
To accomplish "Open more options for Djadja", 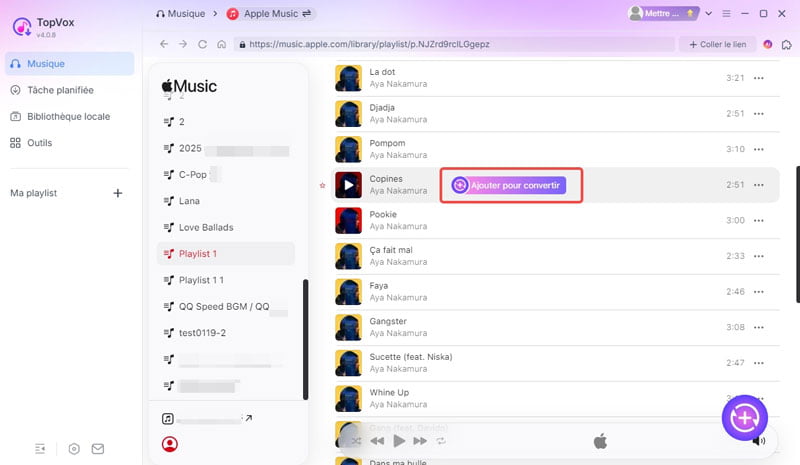I will click(759, 114).
